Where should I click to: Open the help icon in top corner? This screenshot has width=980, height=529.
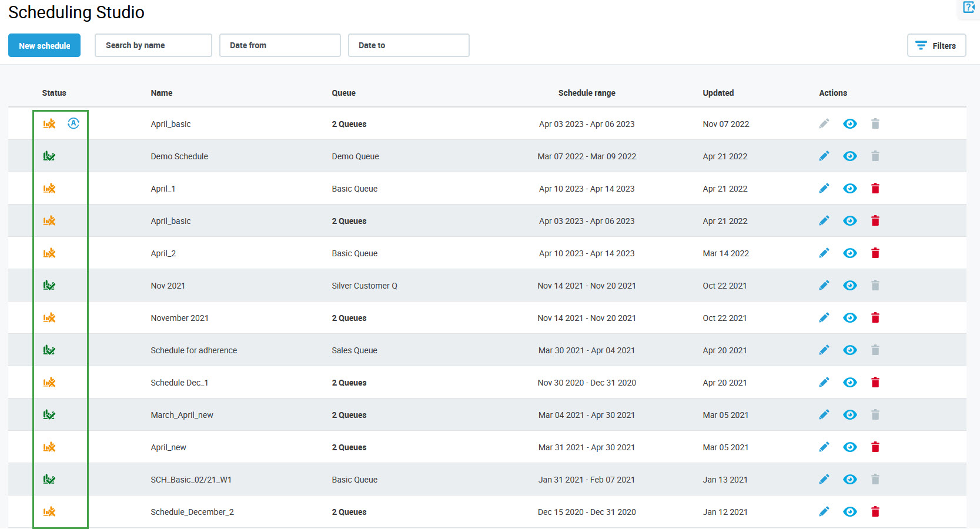(968, 7)
